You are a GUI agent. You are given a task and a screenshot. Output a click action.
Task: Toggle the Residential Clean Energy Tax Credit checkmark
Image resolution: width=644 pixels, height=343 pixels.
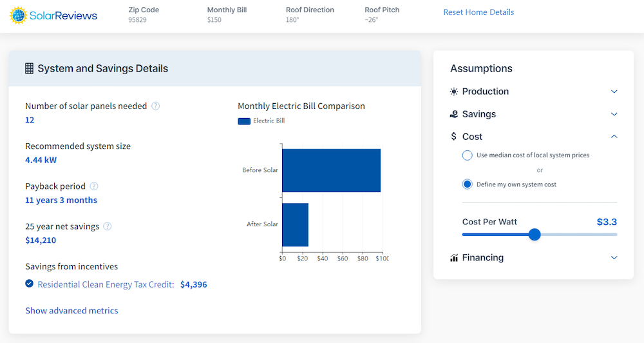tap(29, 284)
